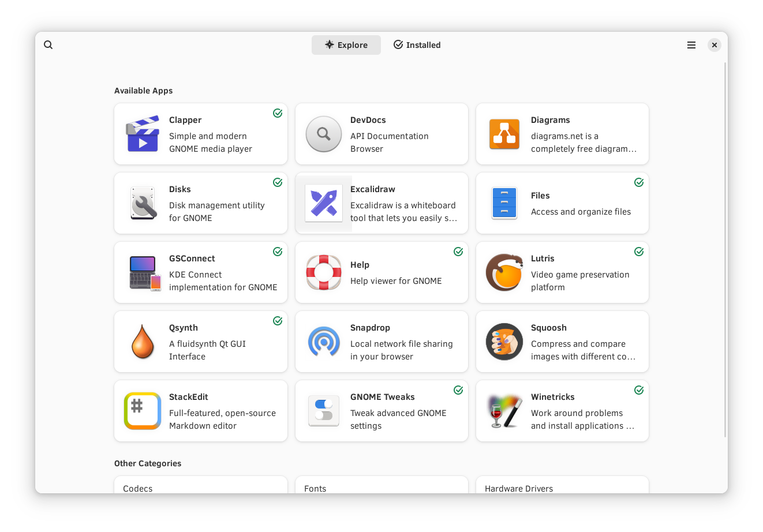Switch to the Explore tab

(x=346, y=45)
